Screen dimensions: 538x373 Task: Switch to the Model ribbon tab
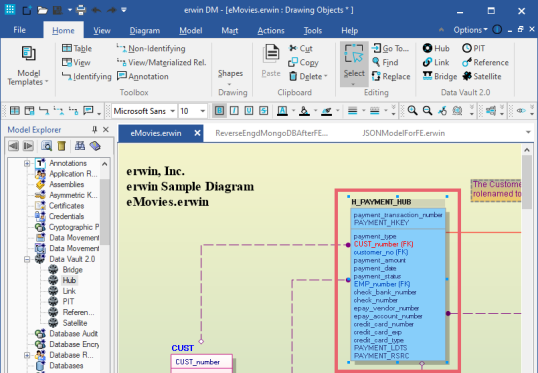pos(190,31)
